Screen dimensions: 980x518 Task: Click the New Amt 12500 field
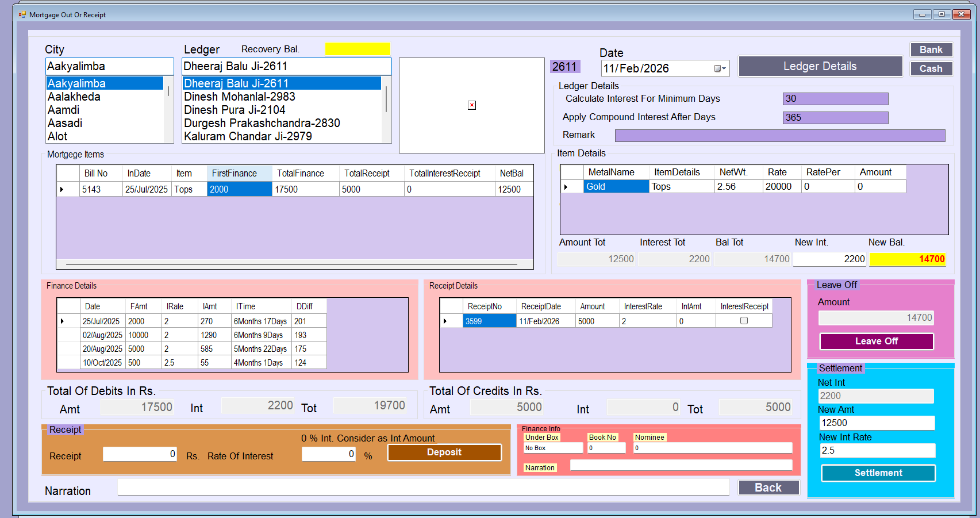pyautogui.click(x=877, y=423)
